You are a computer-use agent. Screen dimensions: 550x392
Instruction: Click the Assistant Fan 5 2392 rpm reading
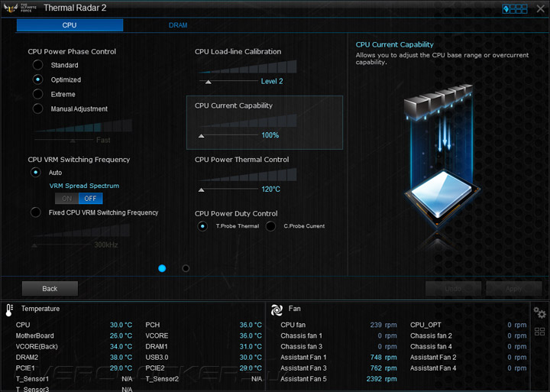pos(382,379)
